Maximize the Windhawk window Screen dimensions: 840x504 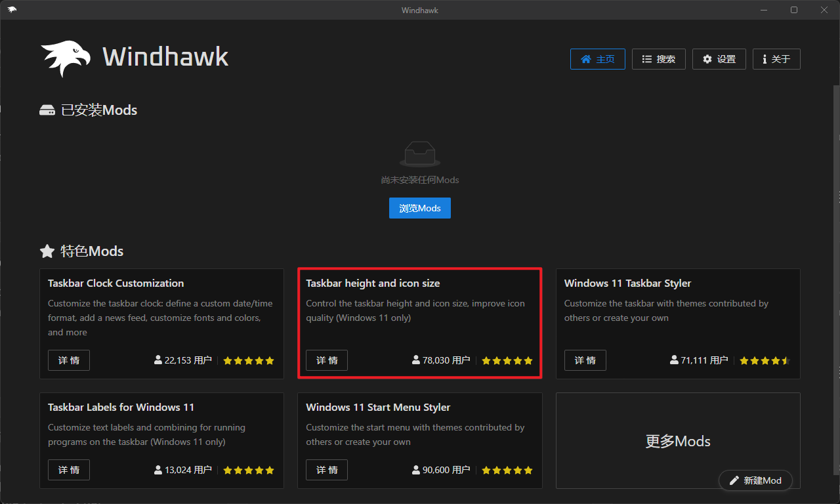tap(794, 10)
